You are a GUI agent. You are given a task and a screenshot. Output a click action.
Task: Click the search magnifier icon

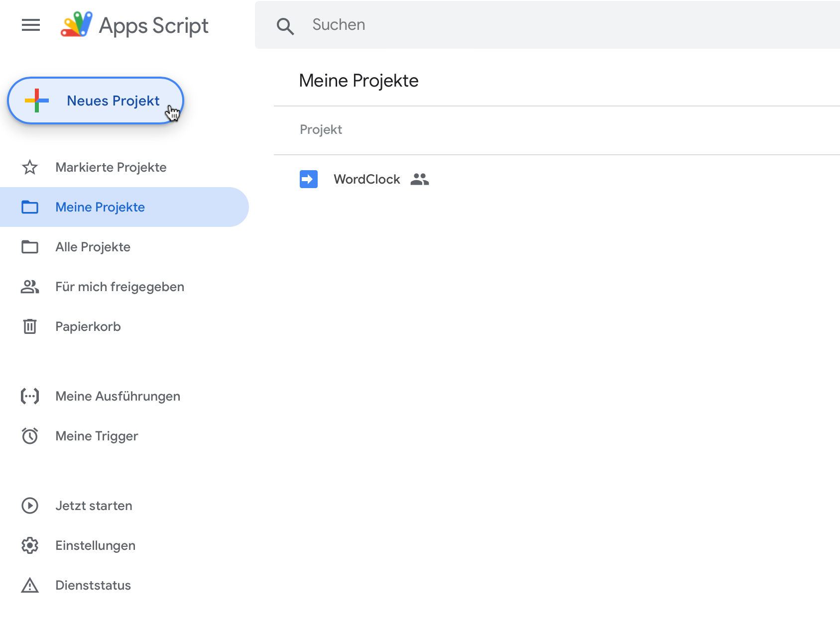click(285, 26)
